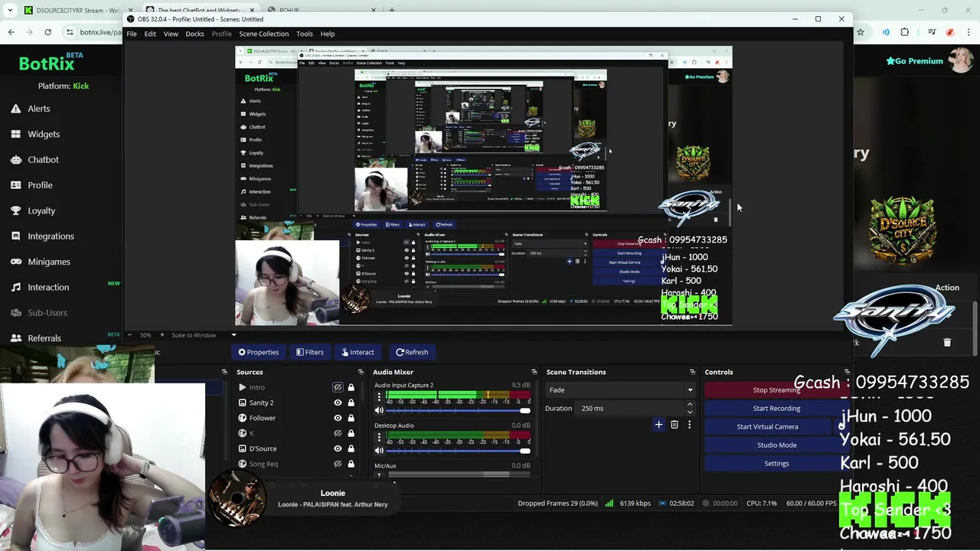
Task: Open Edit menu in OBS
Action: click(x=150, y=34)
